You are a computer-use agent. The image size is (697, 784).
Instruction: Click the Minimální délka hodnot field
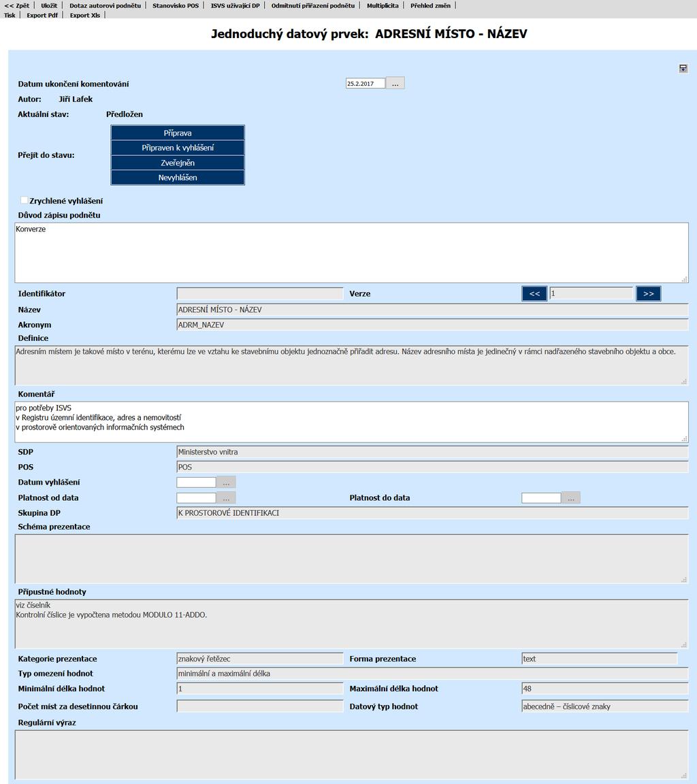click(260, 689)
